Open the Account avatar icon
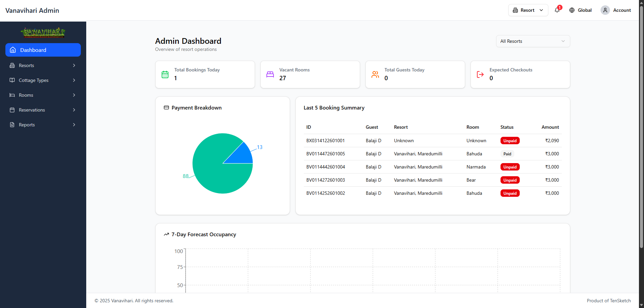 (605, 10)
